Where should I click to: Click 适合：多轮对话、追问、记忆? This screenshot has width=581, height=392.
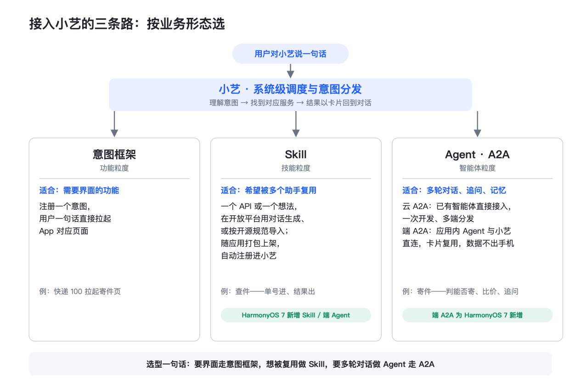tap(454, 190)
